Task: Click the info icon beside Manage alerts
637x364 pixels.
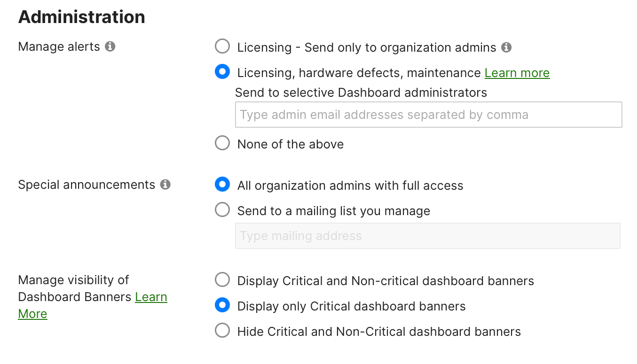Action: click(110, 46)
